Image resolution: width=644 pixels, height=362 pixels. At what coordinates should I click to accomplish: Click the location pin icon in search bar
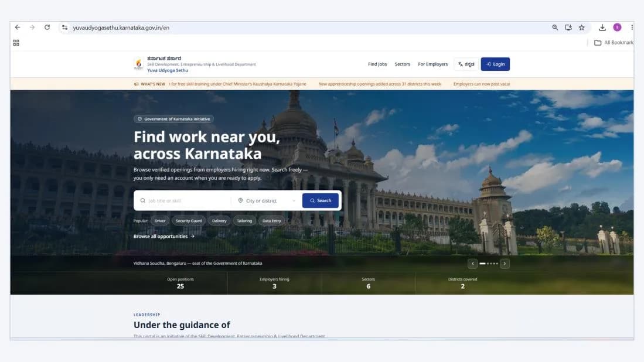click(240, 201)
